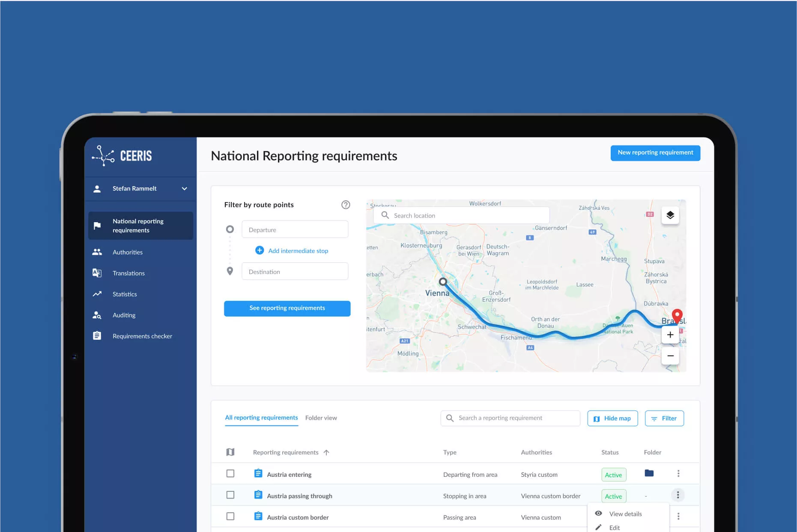Open the route filter help icon
Screen dimensions: 797x532
click(346, 205)
